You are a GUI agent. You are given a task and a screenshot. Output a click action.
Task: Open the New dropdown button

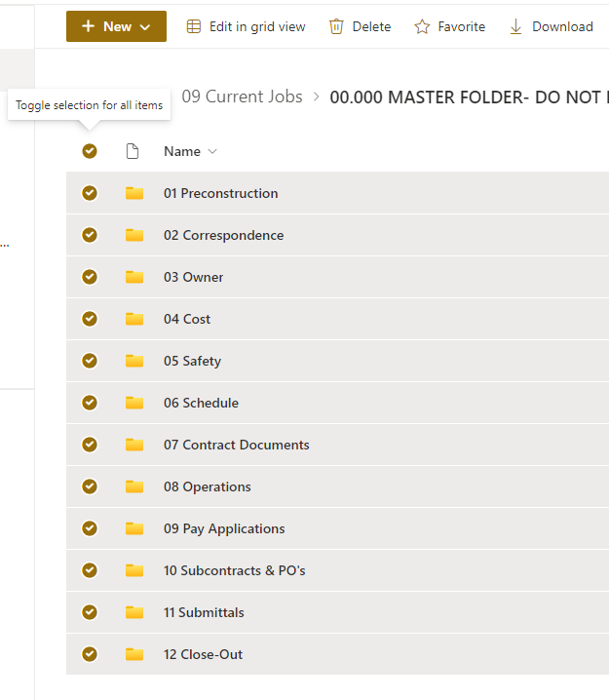pos(116,26)
